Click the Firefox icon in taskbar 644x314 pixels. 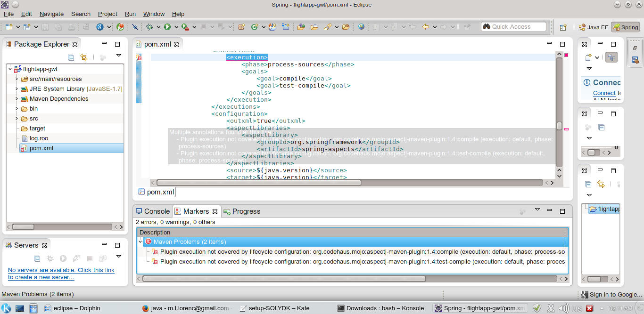click(x=145, y=308)
